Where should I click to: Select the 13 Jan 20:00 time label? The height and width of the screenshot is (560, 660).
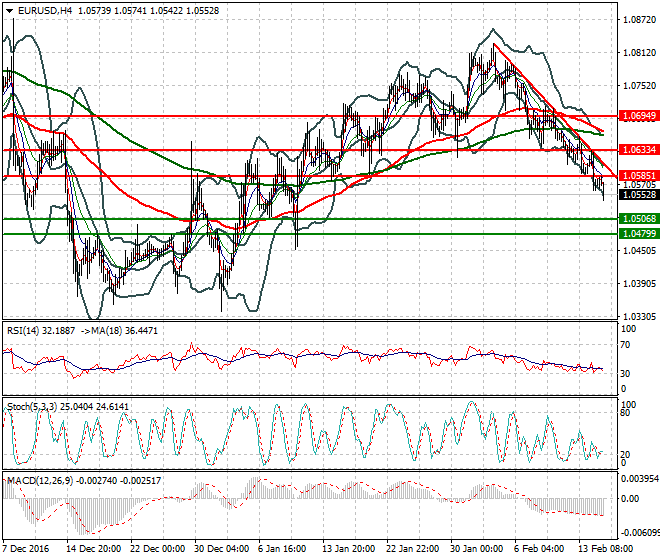pyautogui.click(x=349, y=549)
